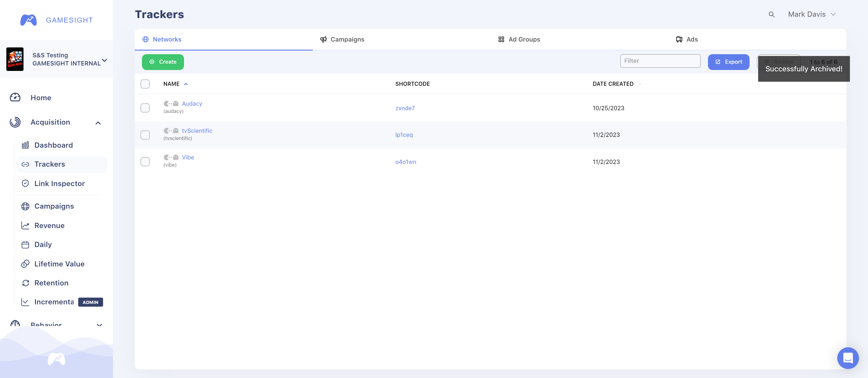868x378 pixels.
Task: Click the green Create button
Action: (163, 62)
